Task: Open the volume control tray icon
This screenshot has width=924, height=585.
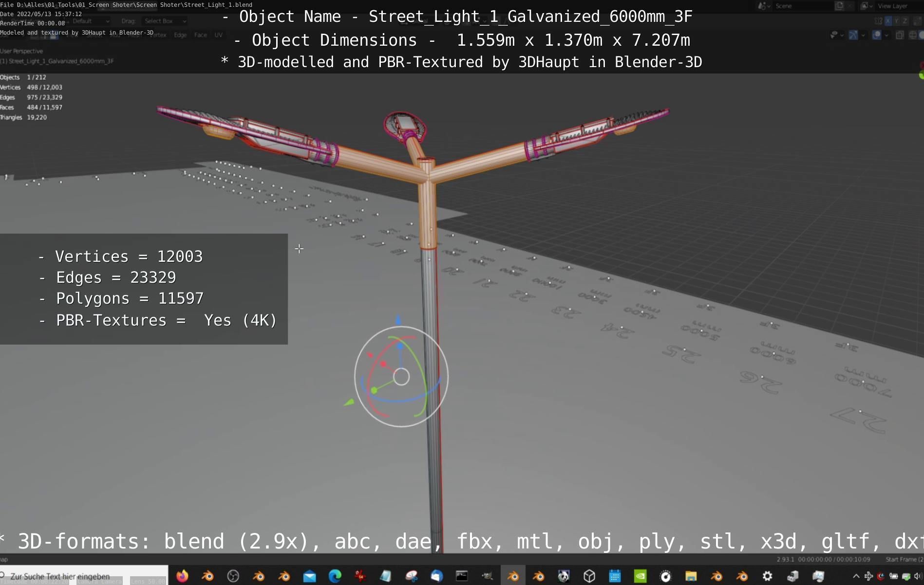Action: (x=918, y=576)
